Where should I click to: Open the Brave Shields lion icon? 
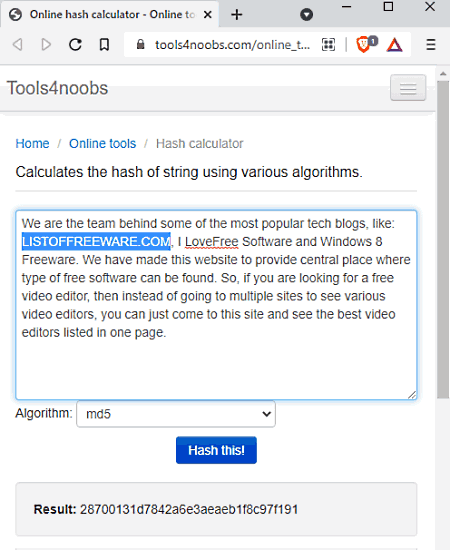coord(365,44)
